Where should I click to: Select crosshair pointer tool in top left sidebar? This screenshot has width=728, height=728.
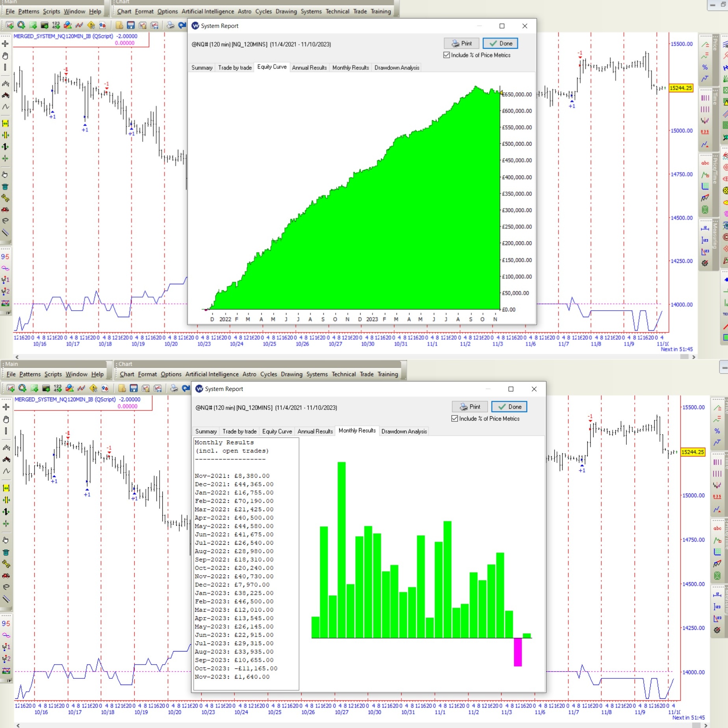click(5, 44)
